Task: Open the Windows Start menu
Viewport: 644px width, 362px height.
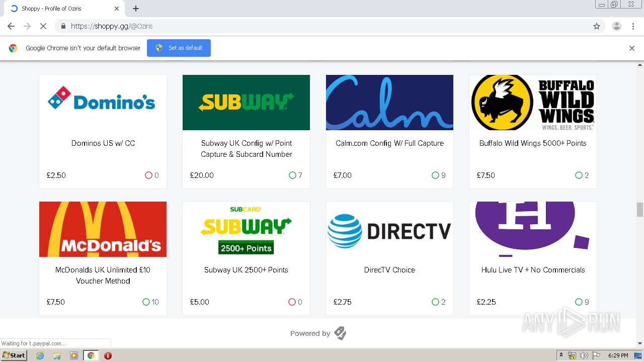Action: [x=14, y=355]
